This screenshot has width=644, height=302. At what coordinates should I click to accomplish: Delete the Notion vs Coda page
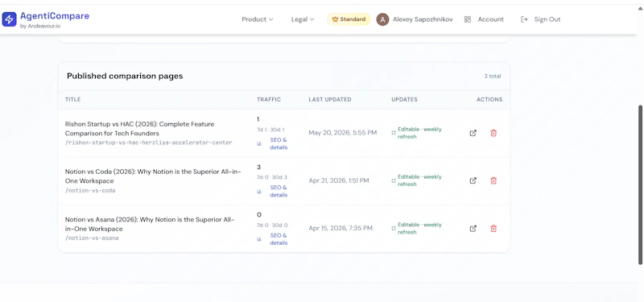click(x=493, y=180)
